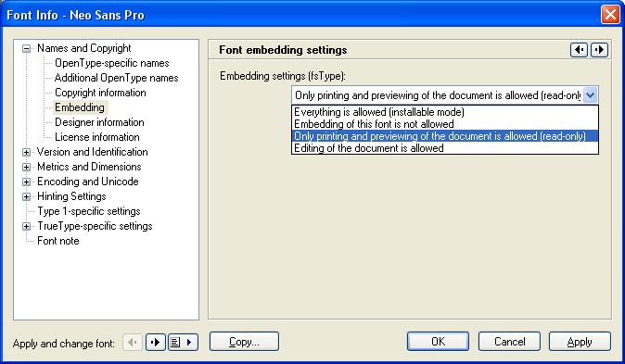The height and width of the screenshot is (364, 625).
Task: Expand the Version and Identification node
Action: coord(26,152)
